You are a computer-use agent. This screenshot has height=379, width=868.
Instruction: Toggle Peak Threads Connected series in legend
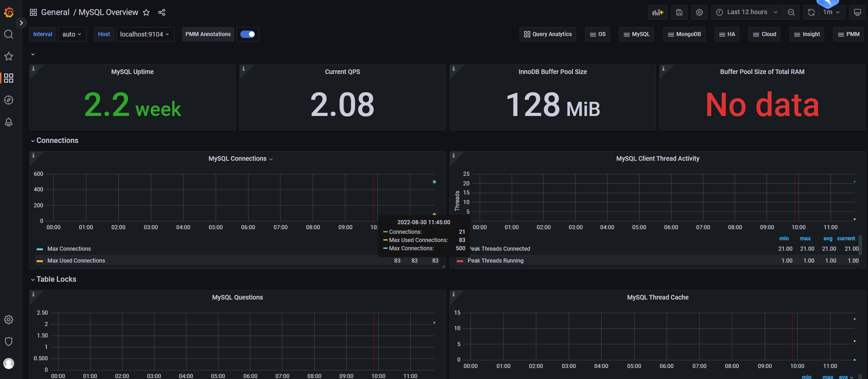coord(499,249)
